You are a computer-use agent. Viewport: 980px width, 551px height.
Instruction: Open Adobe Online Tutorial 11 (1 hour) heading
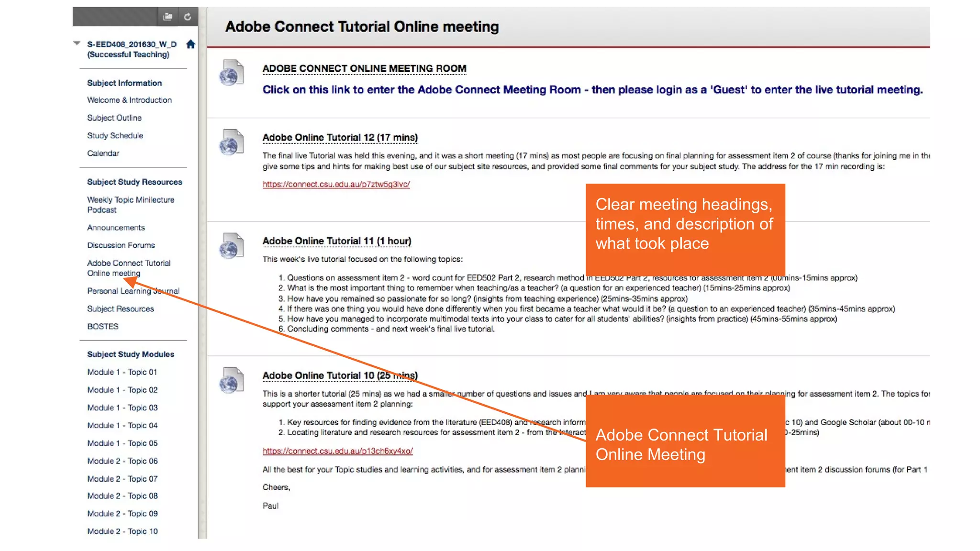click(x=336, y=241)
